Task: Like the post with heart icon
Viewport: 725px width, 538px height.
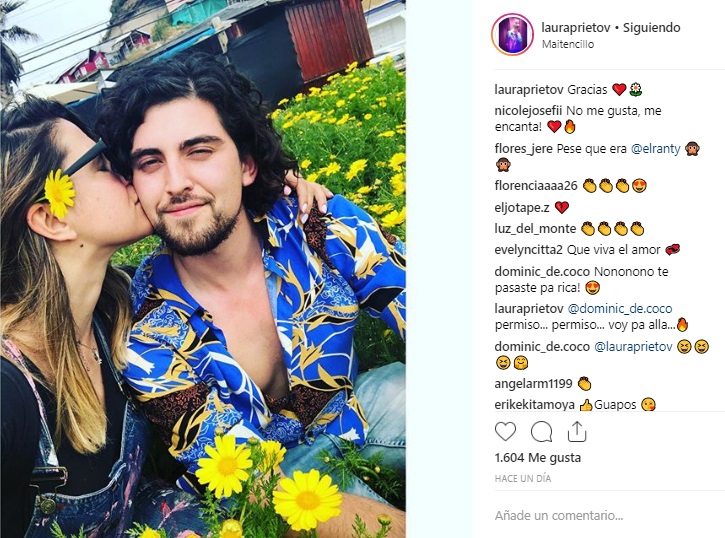Action: (505, 432)
